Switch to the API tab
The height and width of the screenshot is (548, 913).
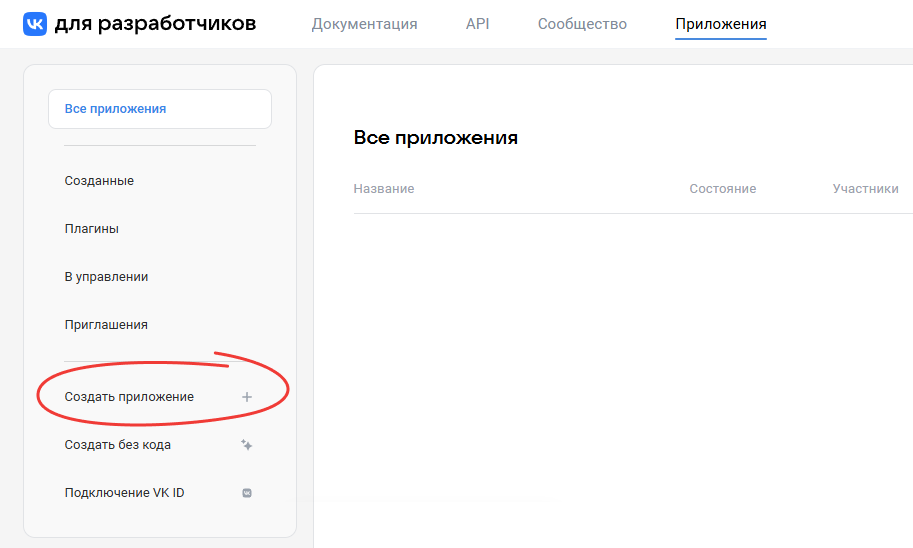point(478,24)
